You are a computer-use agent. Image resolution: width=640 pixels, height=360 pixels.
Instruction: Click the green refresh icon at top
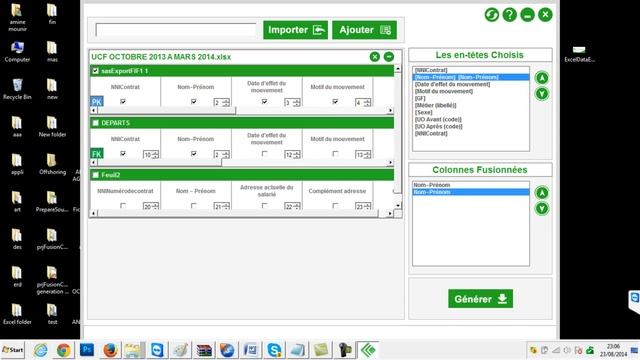492,15
